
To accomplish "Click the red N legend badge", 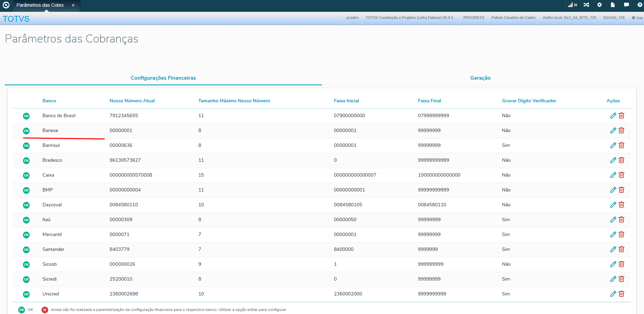I will pos(45,310).
